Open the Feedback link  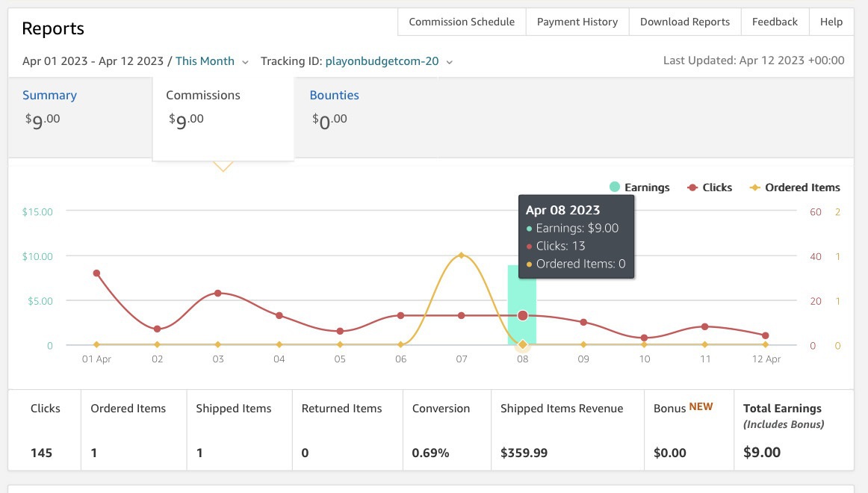(775, 22)
